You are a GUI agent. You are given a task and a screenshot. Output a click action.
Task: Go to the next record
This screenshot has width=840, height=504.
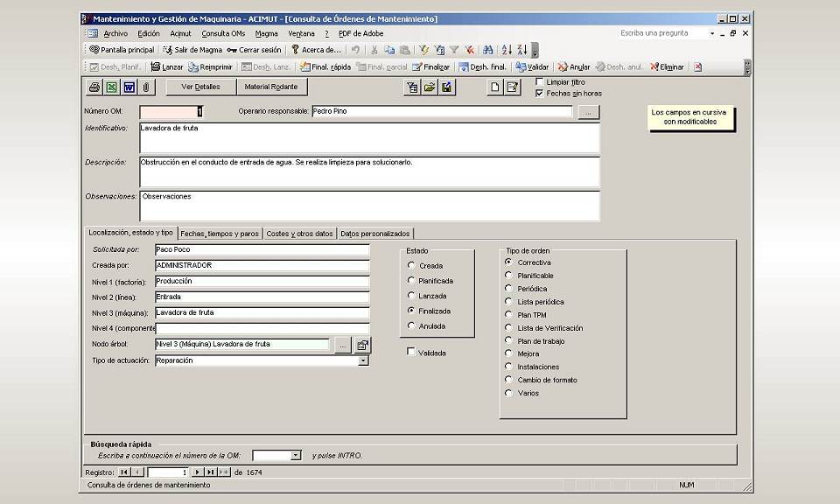198,472
